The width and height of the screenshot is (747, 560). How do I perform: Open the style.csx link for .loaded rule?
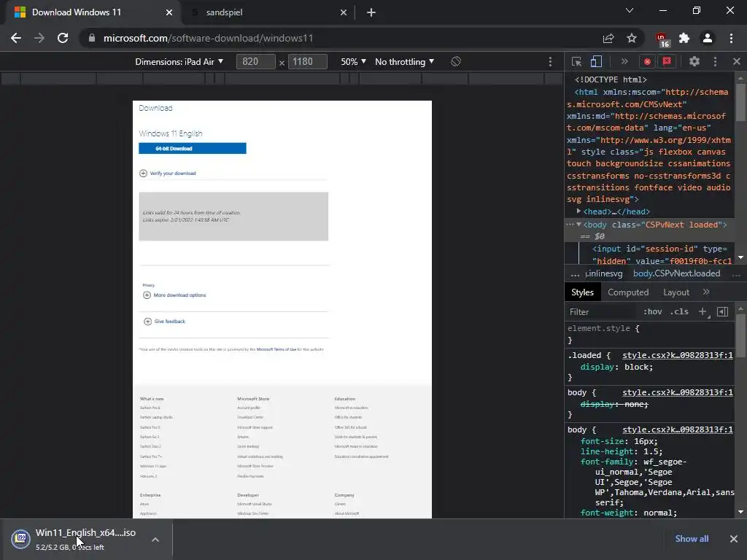point(678,355)
